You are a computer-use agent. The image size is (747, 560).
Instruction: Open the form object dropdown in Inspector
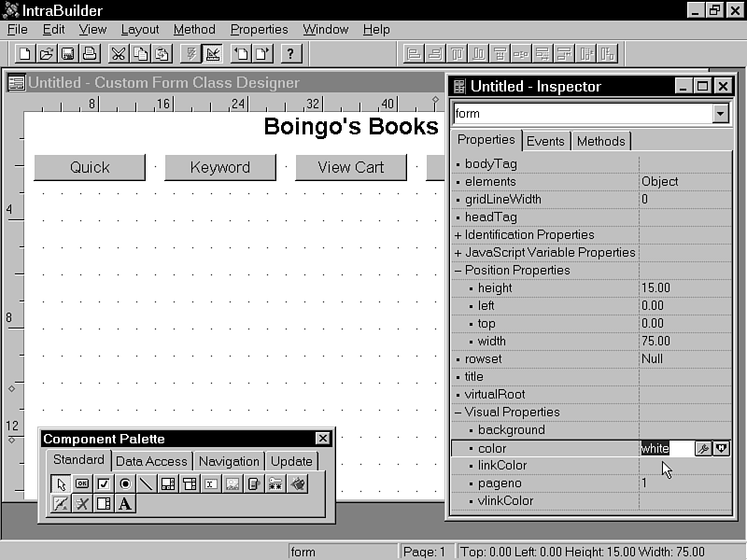coord(720,114)
